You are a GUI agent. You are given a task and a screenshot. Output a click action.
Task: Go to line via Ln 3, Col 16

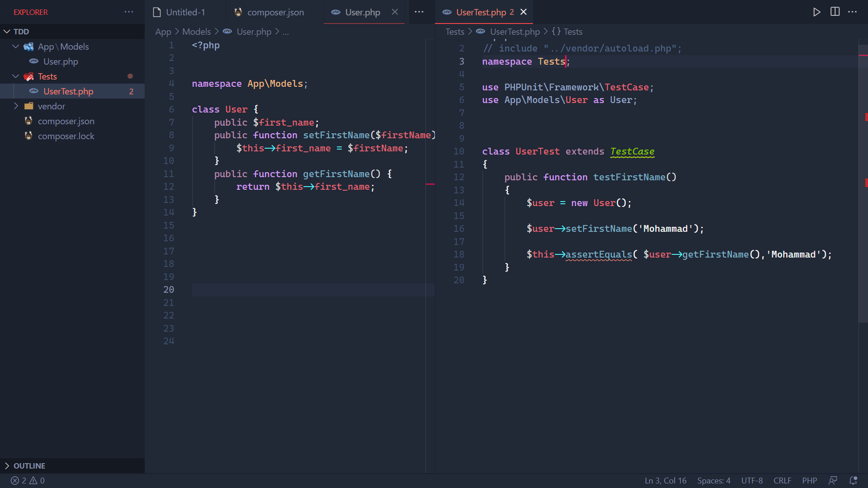pos(665,481)
